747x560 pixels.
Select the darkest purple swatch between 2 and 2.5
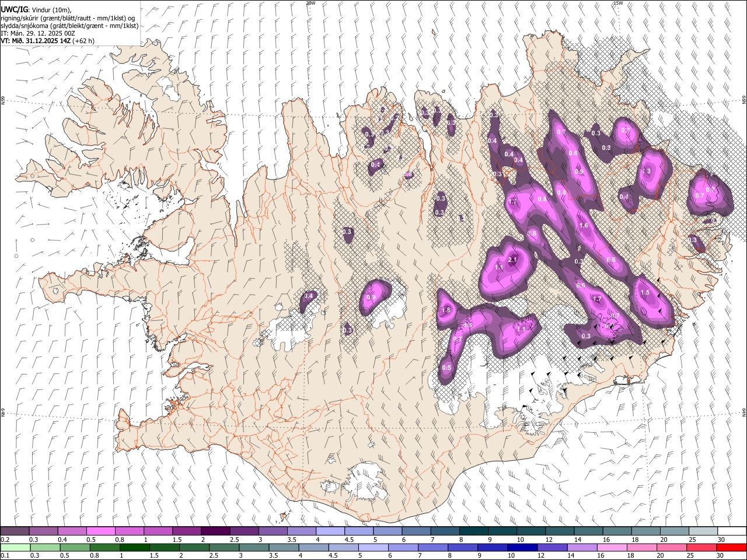215,531
